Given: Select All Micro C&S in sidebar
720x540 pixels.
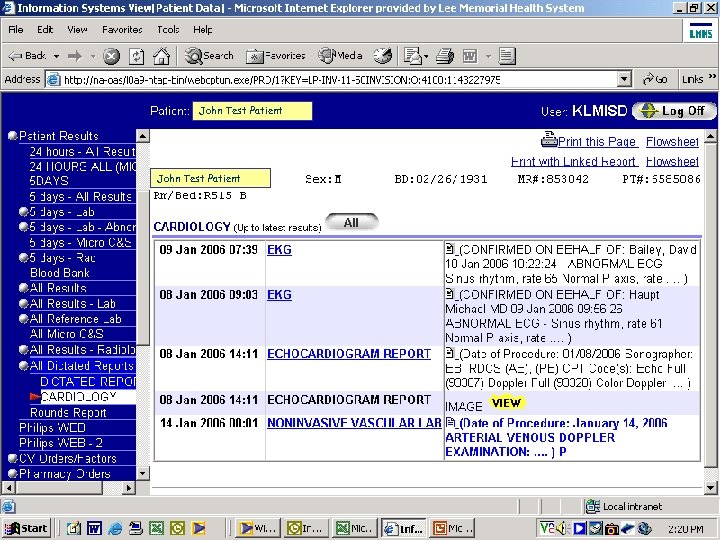Looking at the screenshot, I should click(67, 334).
